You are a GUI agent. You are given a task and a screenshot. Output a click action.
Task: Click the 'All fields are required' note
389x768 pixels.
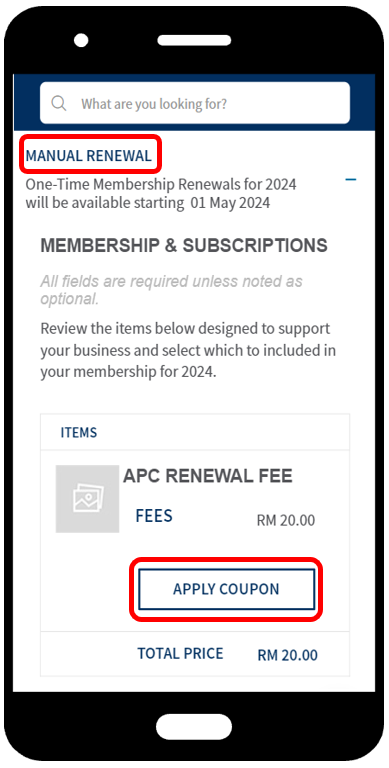171,290
